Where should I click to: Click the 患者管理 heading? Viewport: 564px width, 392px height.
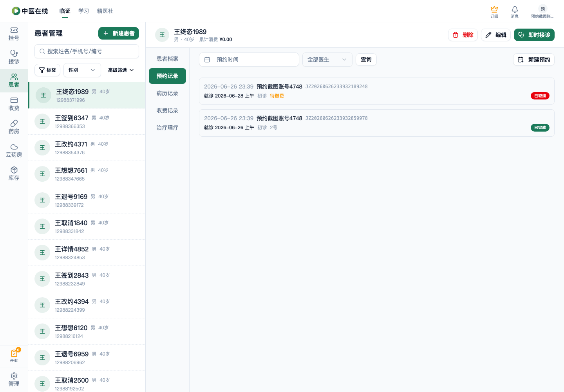pos(49,33)
